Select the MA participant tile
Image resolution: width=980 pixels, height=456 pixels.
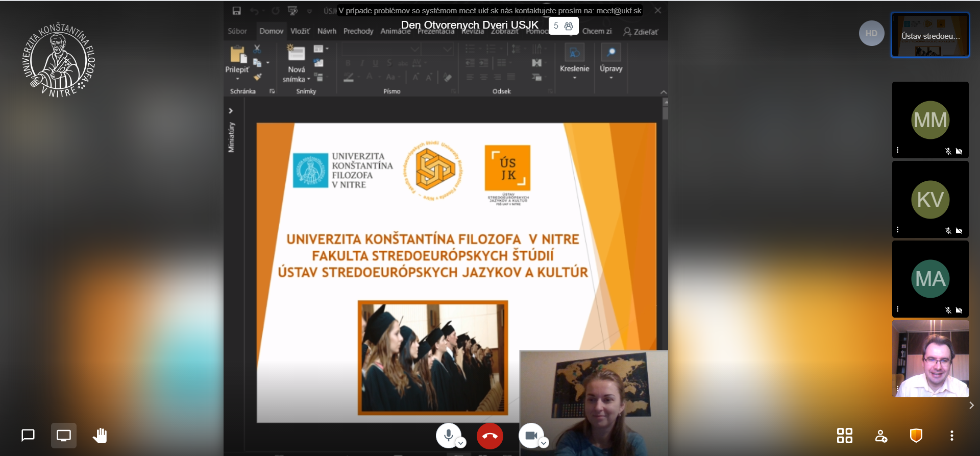930,279
